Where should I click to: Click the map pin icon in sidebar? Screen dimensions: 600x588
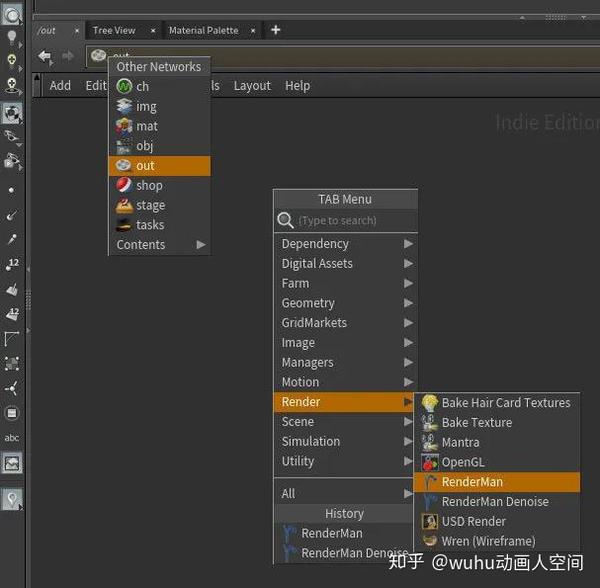click(12, 499)
